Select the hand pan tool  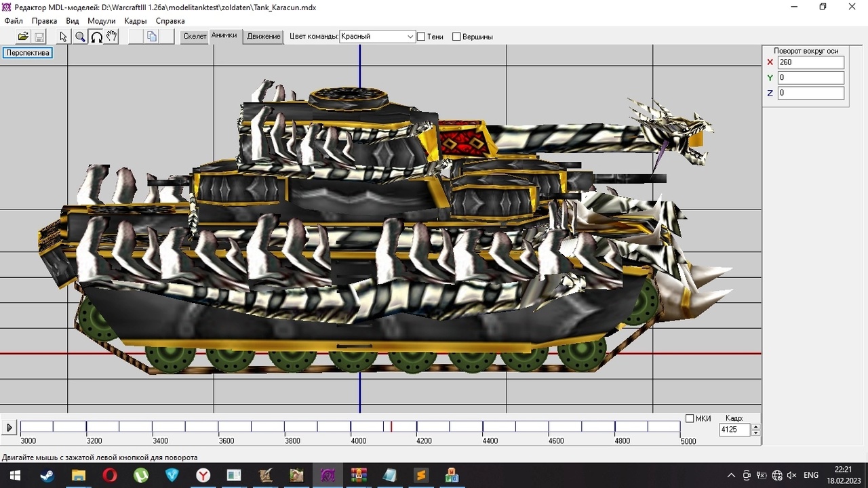point(112,37)
